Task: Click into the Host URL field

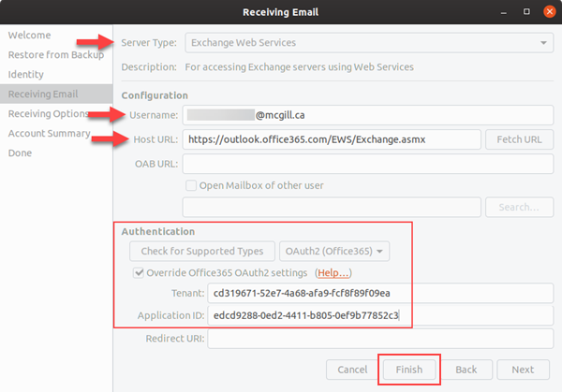Action: [x=332, y=139]
